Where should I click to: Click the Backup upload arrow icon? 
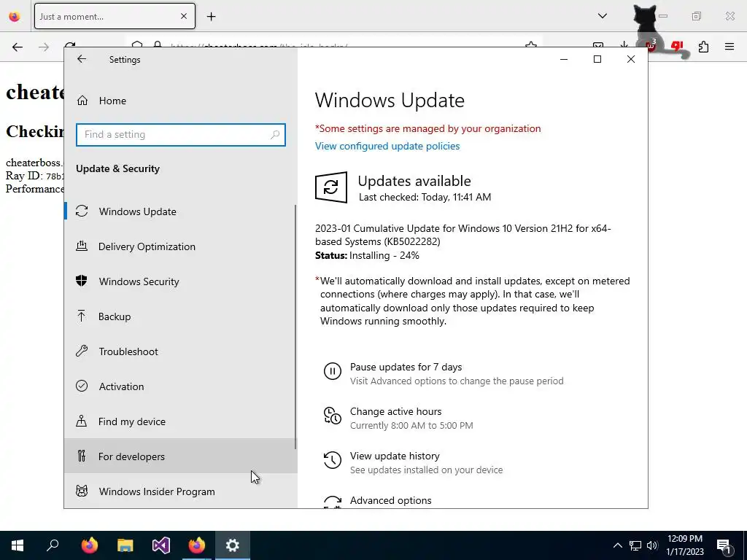click(82, 316)
